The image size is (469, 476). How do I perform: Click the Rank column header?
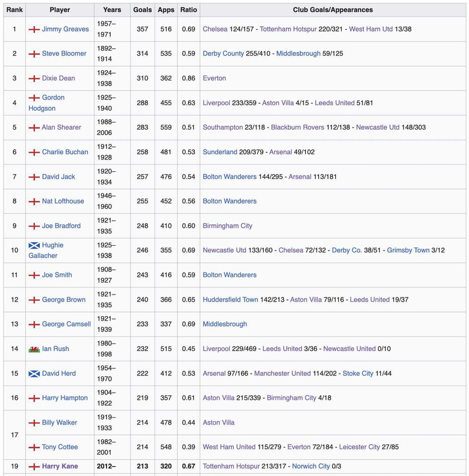click(x=14, y=10)
